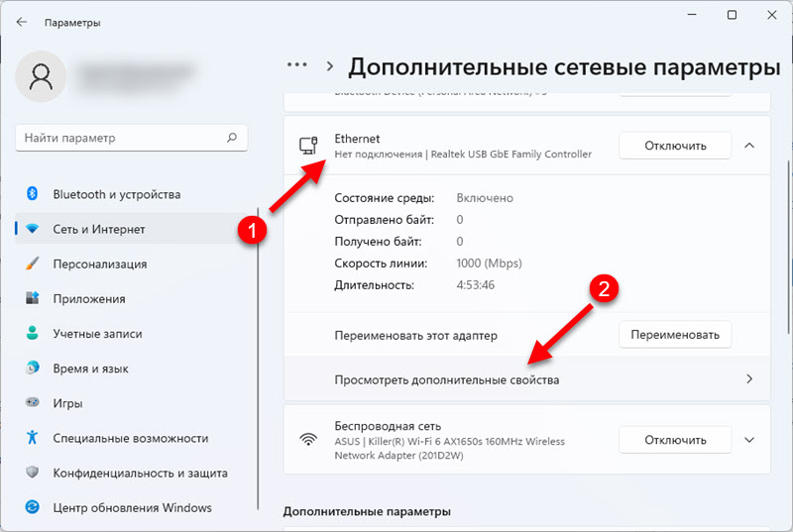
Task: Focus the Найти параметр search field
Action: [x=119, y=138]
